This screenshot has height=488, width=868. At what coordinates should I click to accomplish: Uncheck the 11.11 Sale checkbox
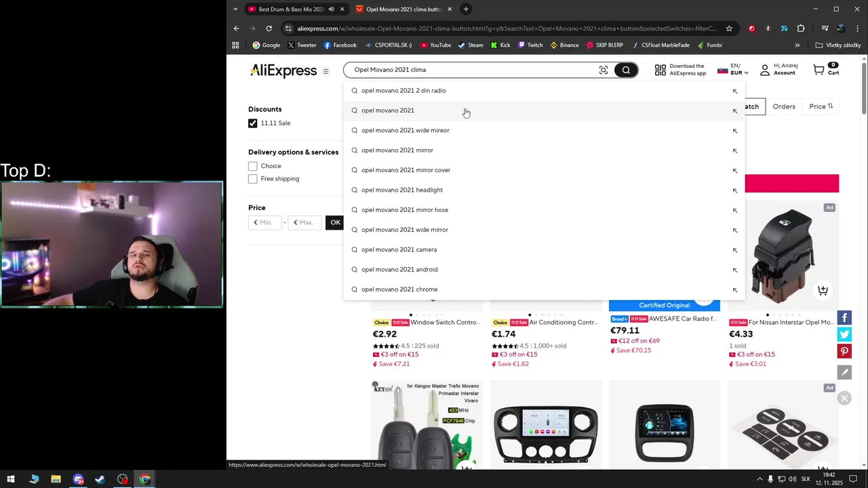(253, 123)
